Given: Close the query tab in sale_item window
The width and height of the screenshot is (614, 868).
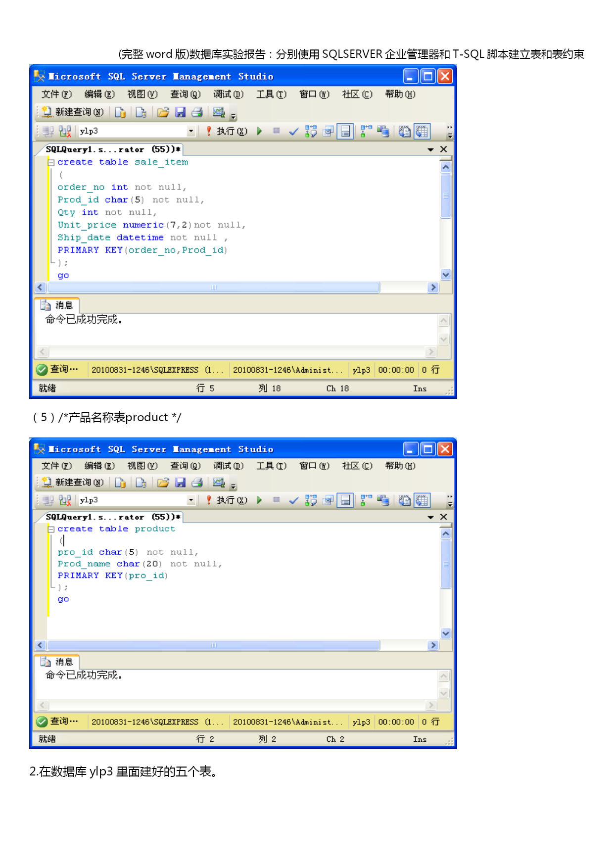Looking at the screenshot, I should (x=444, y=149).
